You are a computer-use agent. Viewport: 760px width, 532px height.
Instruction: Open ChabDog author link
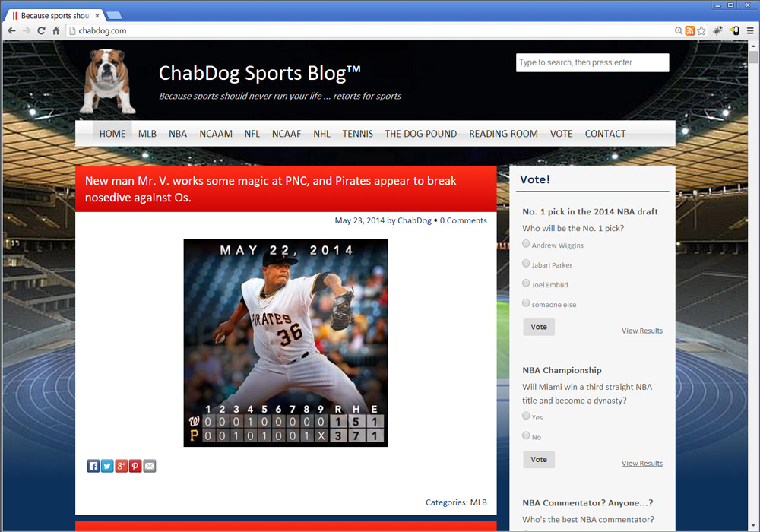tap(414, 220)
